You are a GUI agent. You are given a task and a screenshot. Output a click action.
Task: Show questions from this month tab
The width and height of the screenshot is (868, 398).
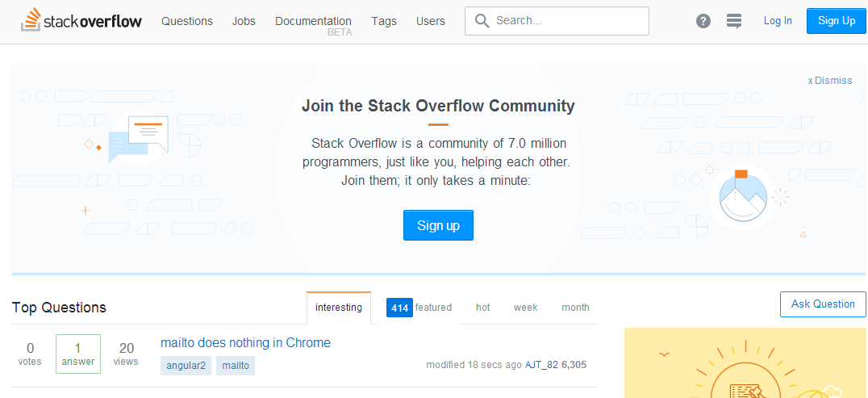[575, 308]
